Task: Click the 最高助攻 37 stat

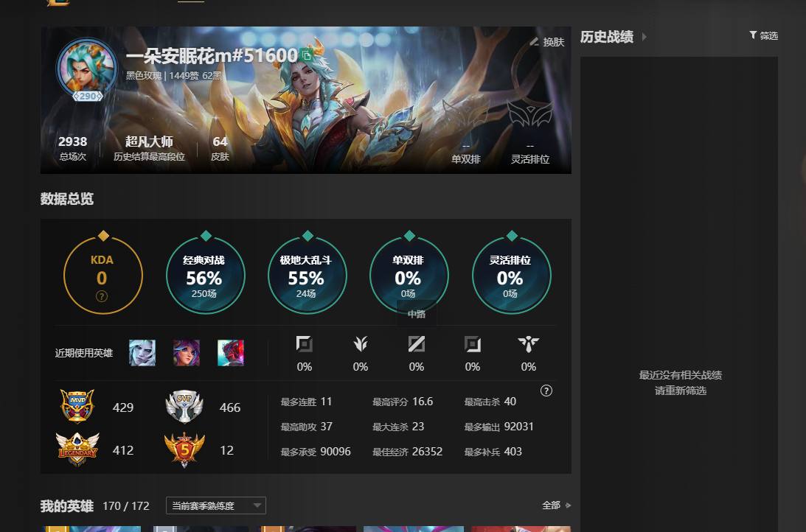Action: click(306, 427)
